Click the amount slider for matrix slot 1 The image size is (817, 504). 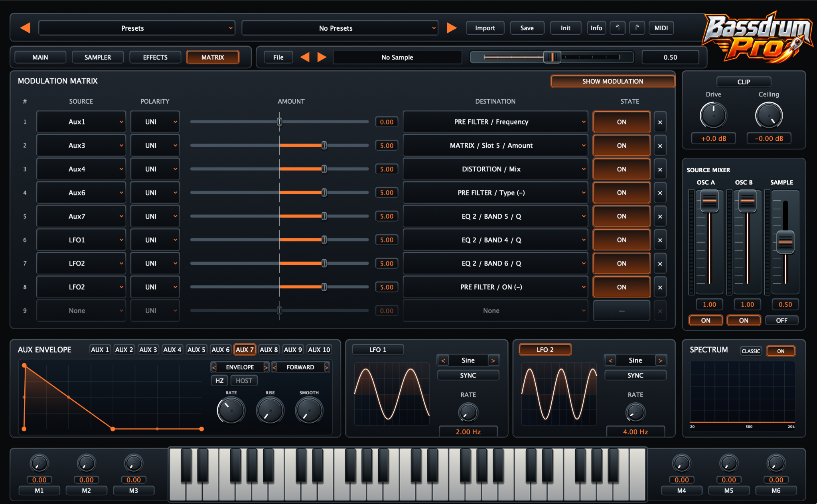(x=280, y=122)
